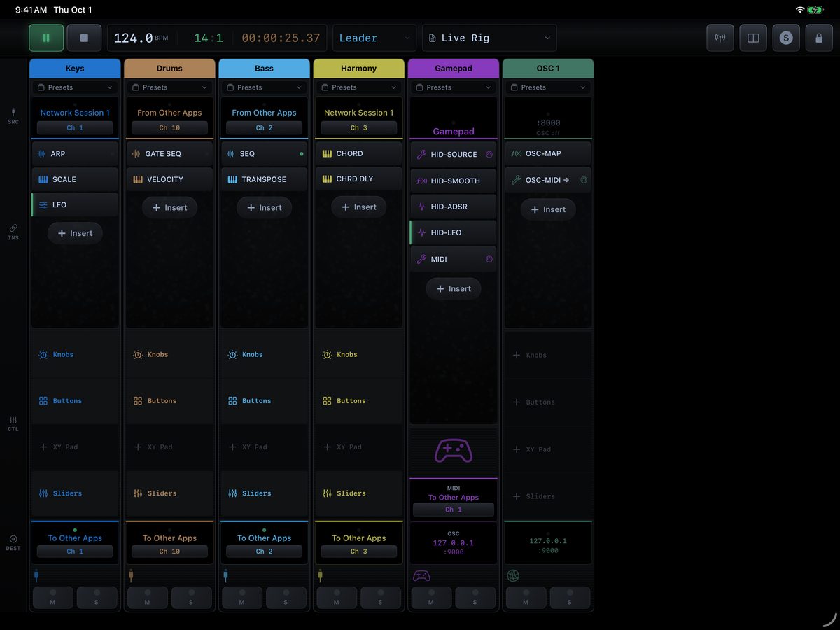The width and height of the screenshot is (840, 630).
Task: Insert a module in the Drums strip
Action: pyautogui.click(x=169, y=207)
